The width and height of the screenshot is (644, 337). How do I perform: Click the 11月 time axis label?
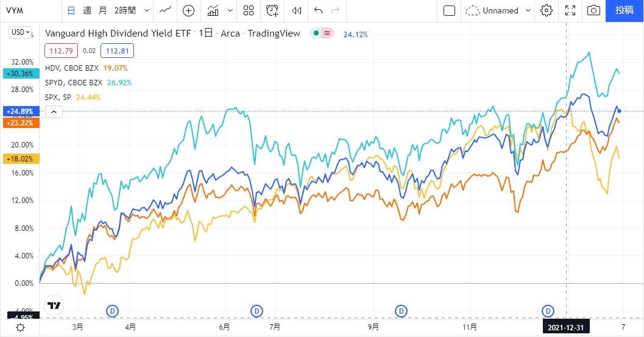pyautogui.click(x=470, y=327)
